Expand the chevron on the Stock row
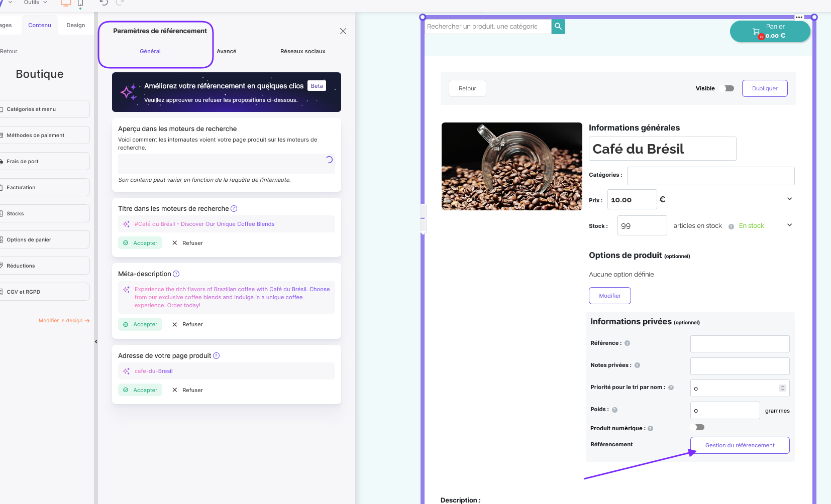This screenshot has height=504, width=831. click(789, 225)
